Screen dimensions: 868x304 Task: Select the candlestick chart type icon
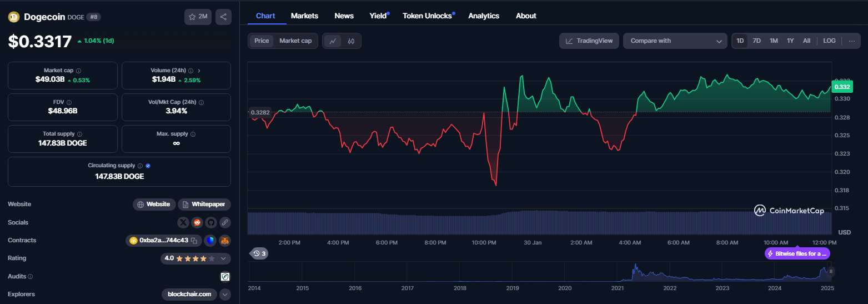click(351, 41)
